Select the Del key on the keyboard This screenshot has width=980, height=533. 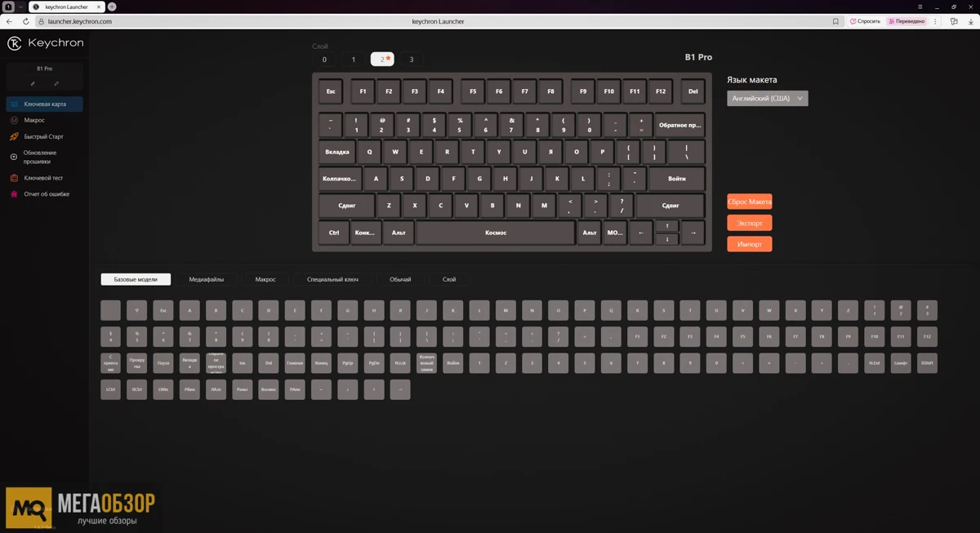coord(693,91)
